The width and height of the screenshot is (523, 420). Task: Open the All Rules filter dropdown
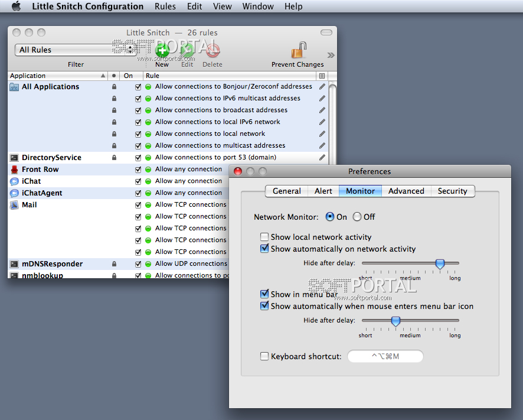(x=75, y=50)
